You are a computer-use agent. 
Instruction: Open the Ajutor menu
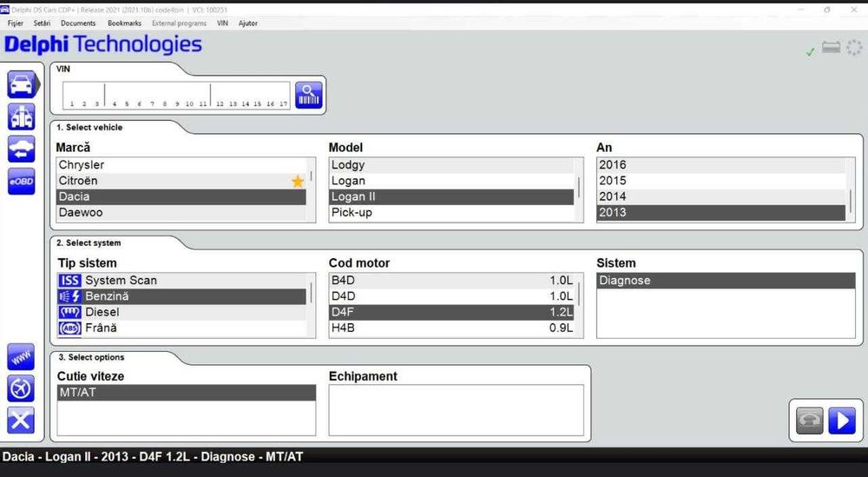point(248,23)
